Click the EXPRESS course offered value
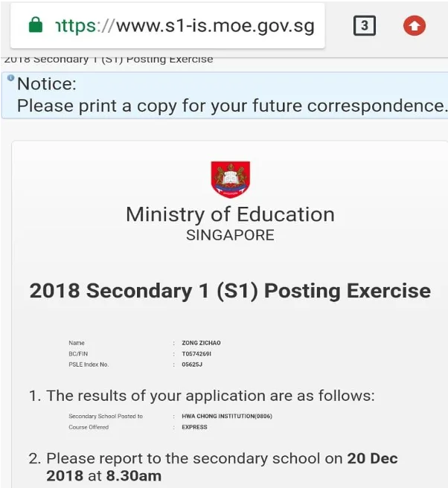Viewport: 448px width, 488px height. pyautogui.click(x=194, y=428)
